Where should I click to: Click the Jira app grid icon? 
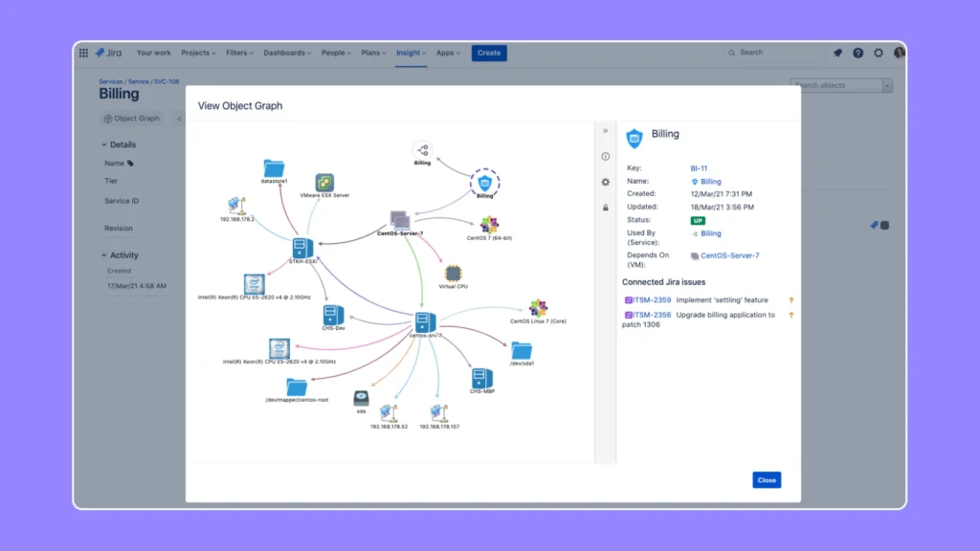(x=83, y=53)
